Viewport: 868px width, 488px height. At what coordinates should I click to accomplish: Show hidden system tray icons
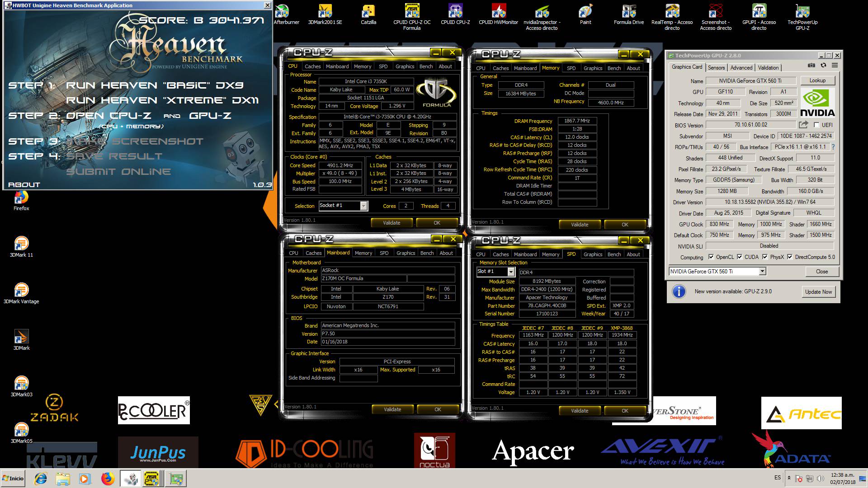click(789, 478)
